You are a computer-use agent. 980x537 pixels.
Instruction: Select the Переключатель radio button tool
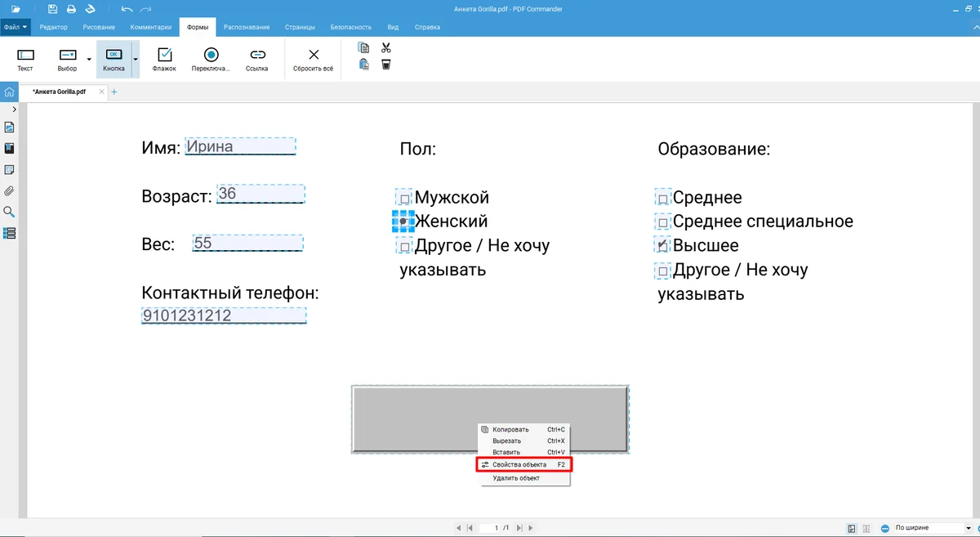click(x=211, y=59)
